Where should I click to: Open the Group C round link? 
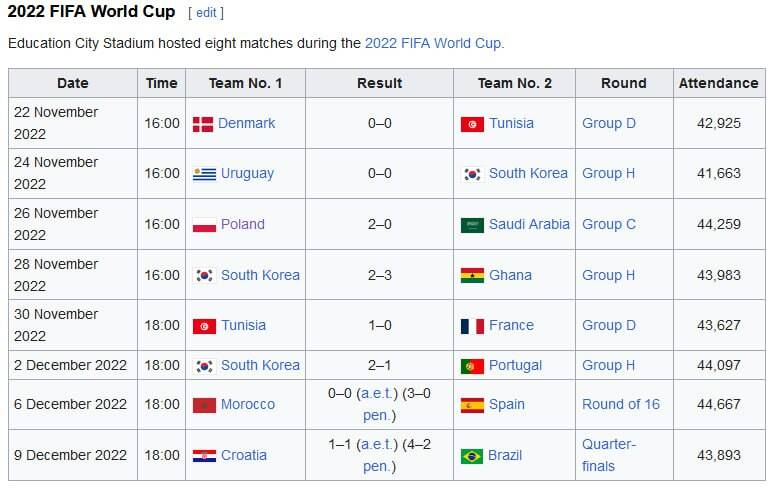(609, 224)
